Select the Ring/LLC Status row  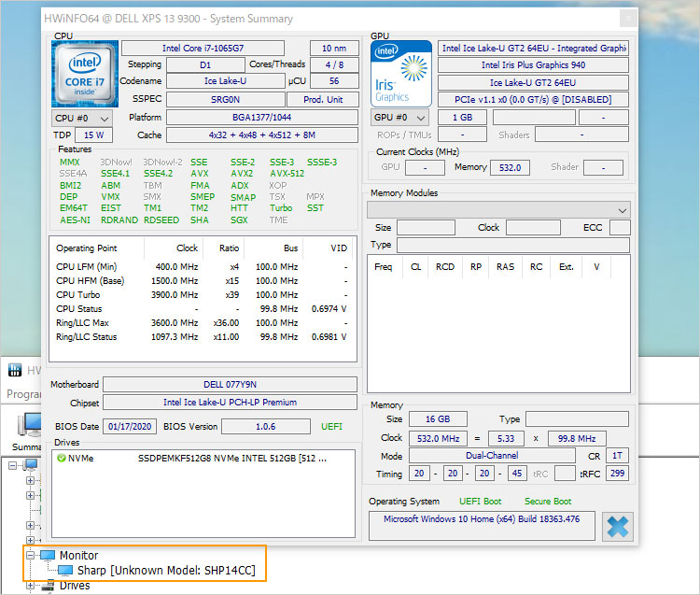(x=202, y=337)
